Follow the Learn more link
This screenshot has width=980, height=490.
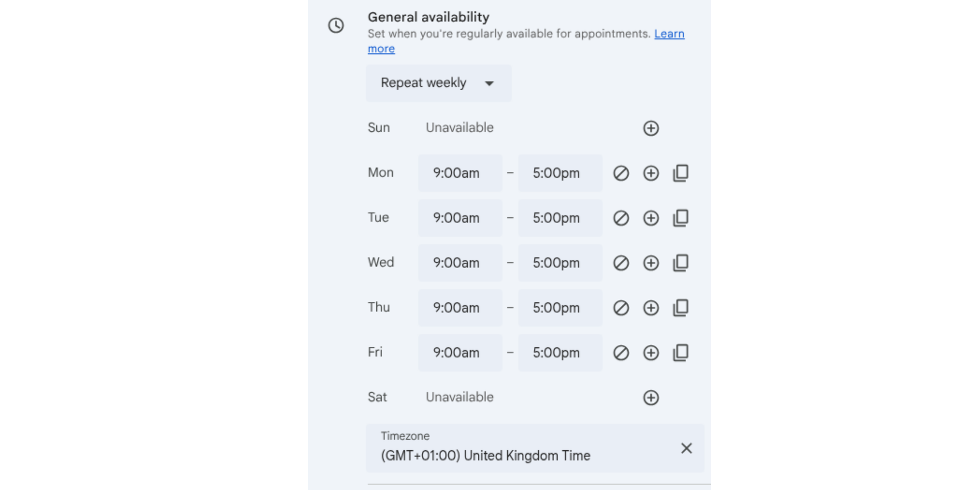669,33
